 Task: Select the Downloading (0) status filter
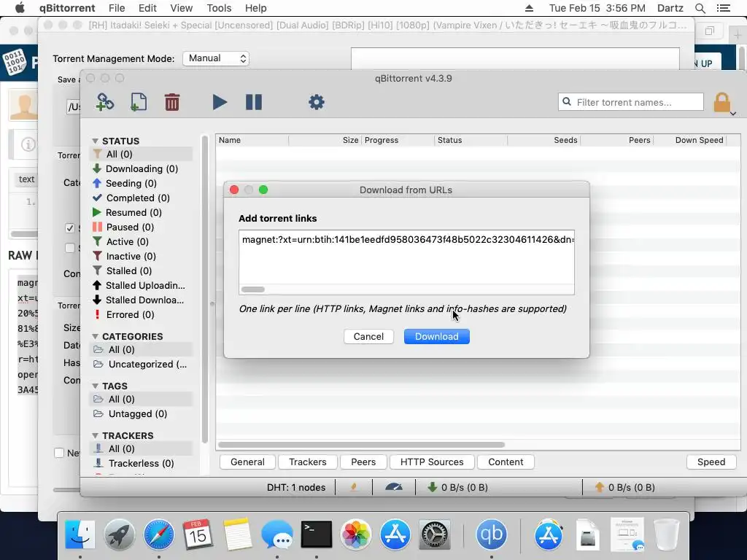[142, 168]
